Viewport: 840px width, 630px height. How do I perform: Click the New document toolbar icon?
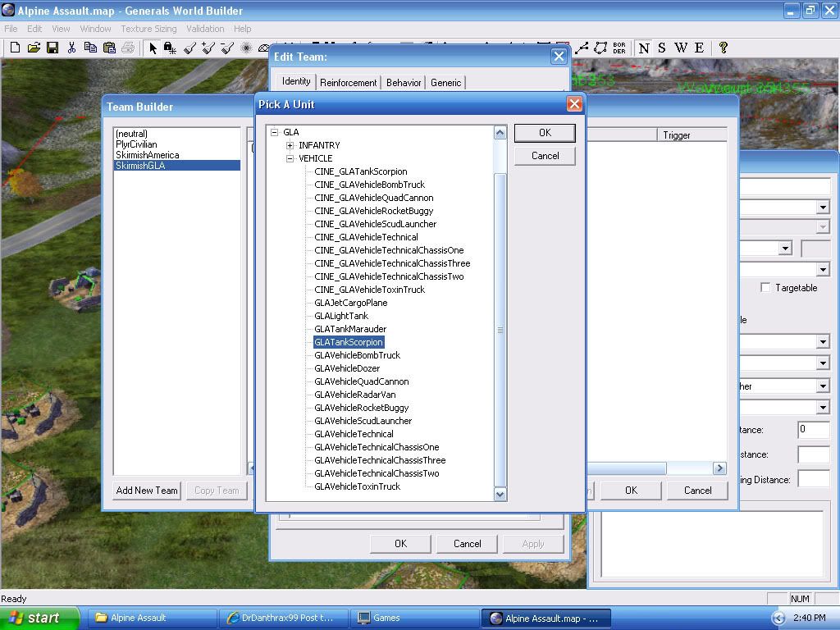(x=15, y=48)
